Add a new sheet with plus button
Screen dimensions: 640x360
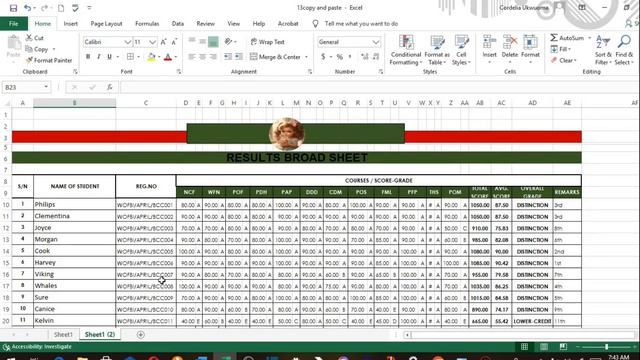[140, 335]
